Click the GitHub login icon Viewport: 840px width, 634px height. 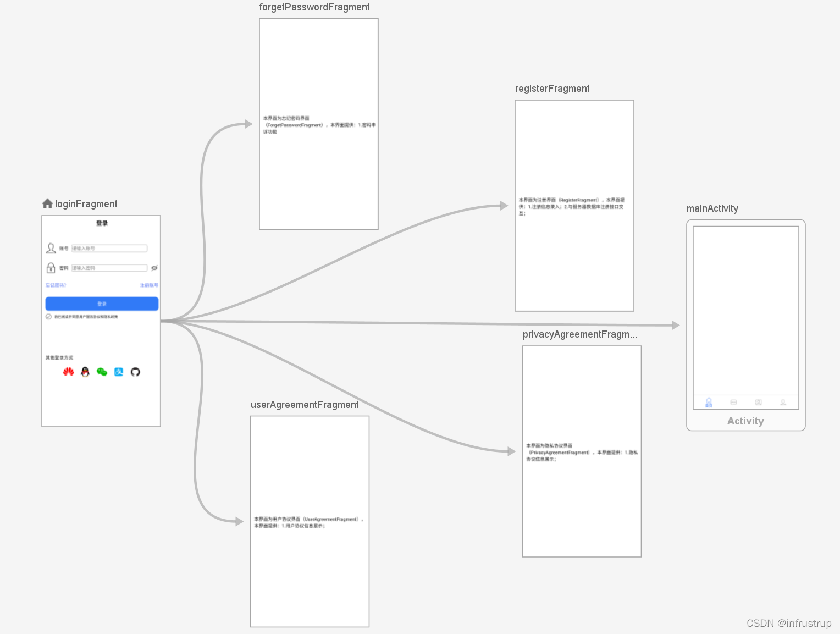point(135,372)
